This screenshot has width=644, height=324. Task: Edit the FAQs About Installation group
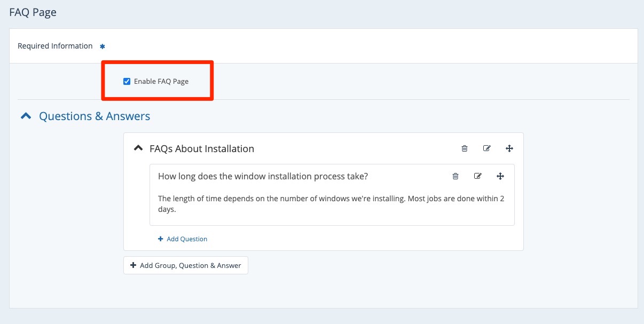486,148
